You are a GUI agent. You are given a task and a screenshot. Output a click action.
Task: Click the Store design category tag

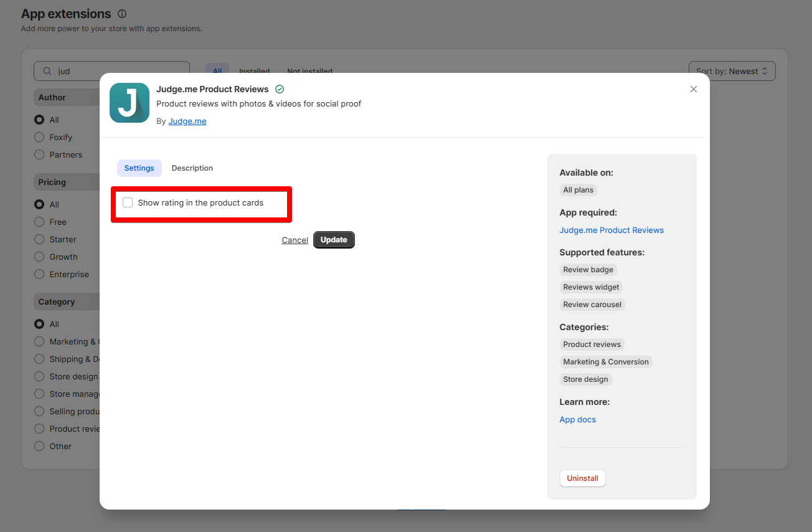coord(586,379)
